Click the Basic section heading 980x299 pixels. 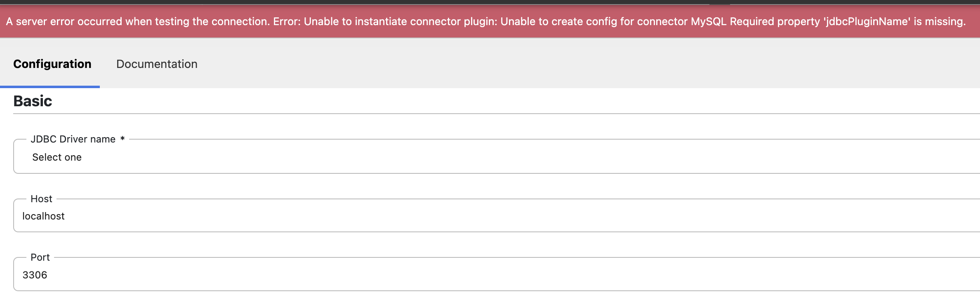[x=33, y=101]
